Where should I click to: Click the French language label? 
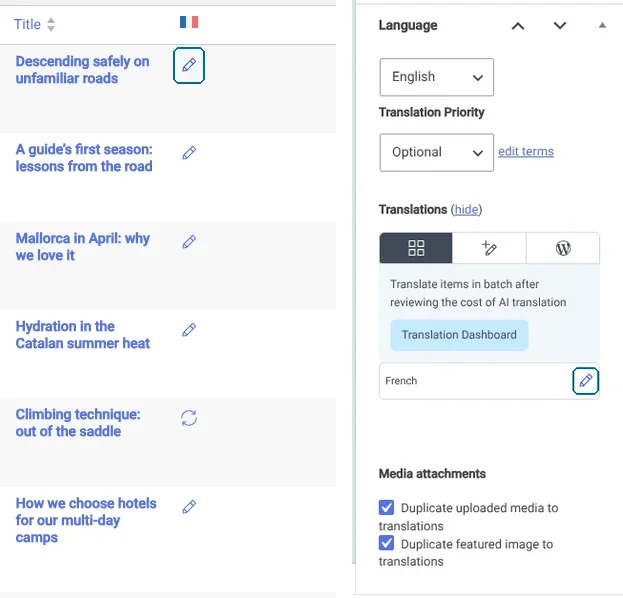401,381
